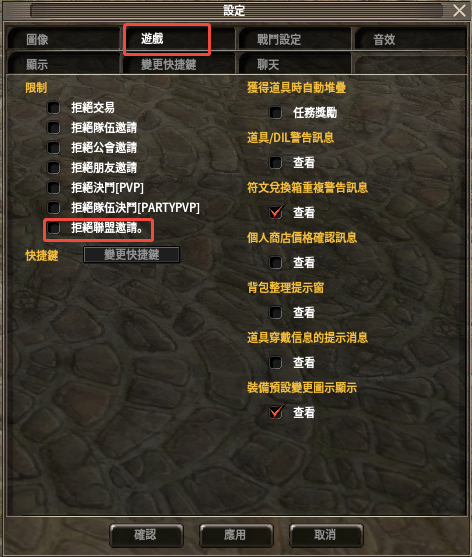Uncheck 查看 under 符文兌換箱重複警告訊息
Viewport: 472px width, 557px height.
pos(276,212)
